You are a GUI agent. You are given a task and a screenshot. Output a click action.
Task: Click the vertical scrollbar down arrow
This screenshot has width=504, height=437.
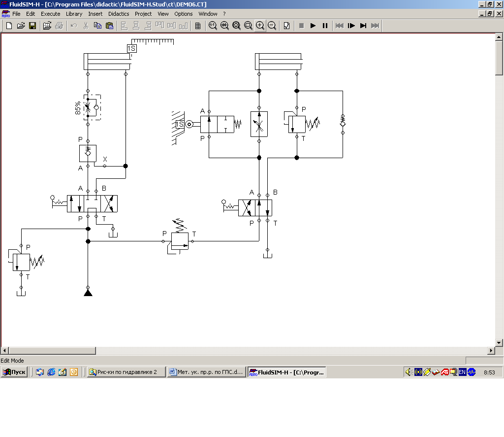[499, 343]
